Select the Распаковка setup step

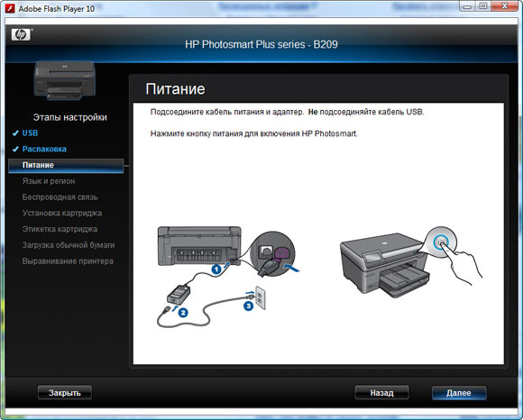click(x=44, y=149)
